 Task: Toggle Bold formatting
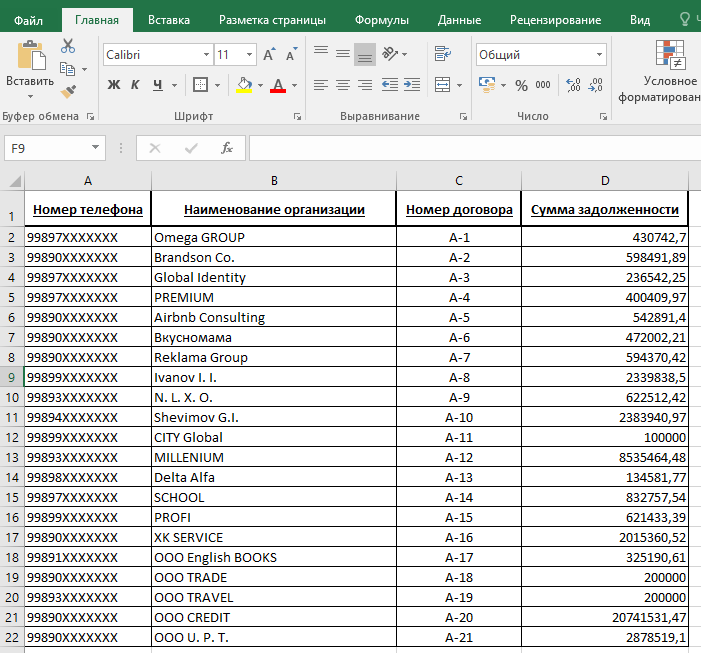coord(114,85)
